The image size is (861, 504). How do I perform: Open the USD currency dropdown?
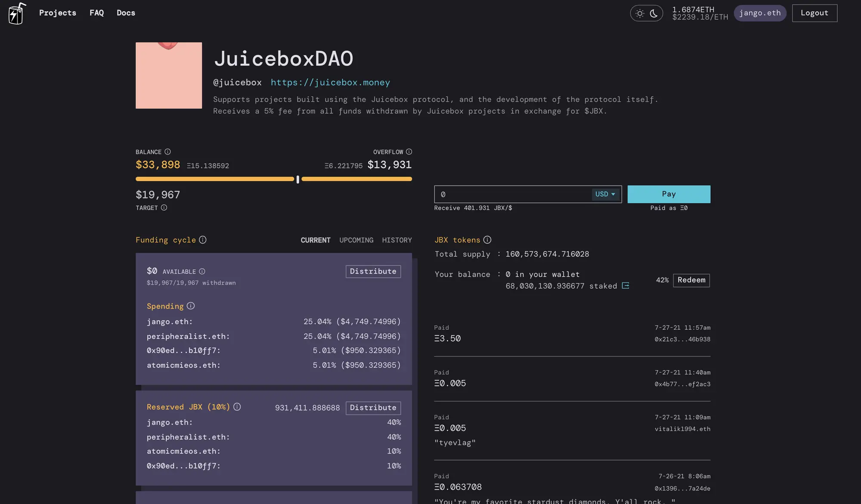click(x=605, y=194)
